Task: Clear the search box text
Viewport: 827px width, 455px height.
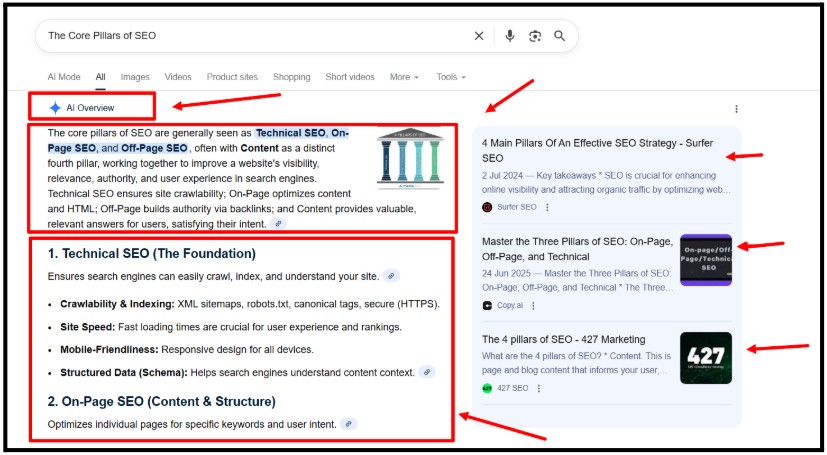Action: pos(479,36)
